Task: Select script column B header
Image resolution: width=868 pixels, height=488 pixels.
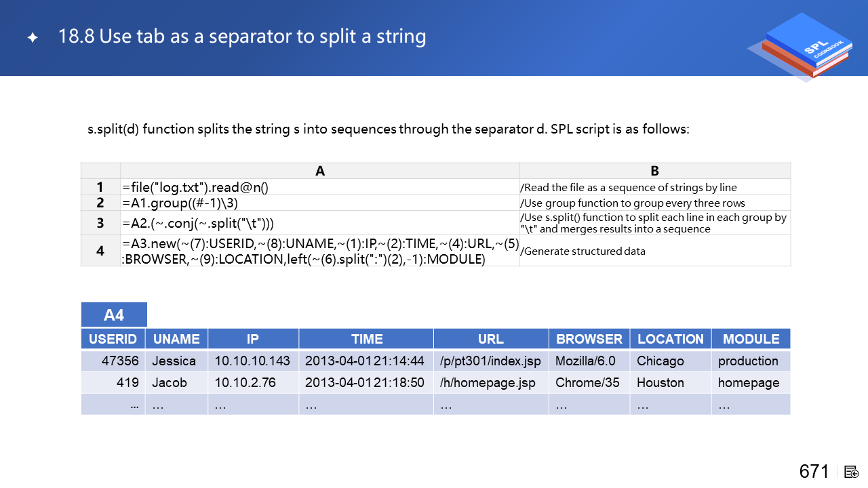Action: click(654, 171)
